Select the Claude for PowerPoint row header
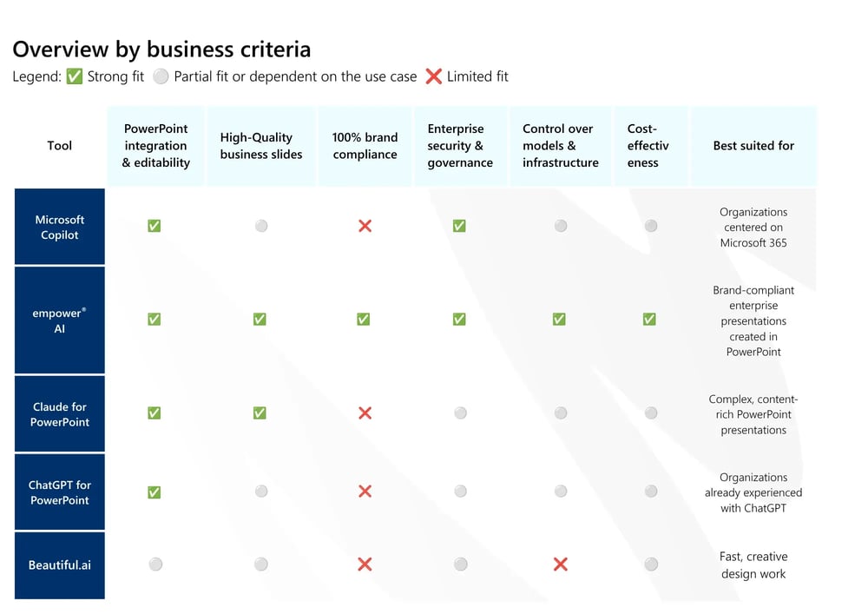 click(60, 413)
